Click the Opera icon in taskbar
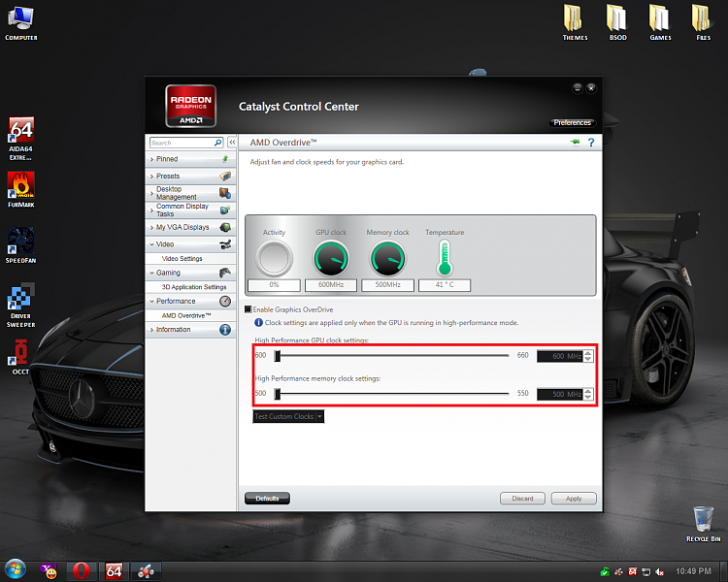Viewport: 728px width, 582px height. pos(82,571)
